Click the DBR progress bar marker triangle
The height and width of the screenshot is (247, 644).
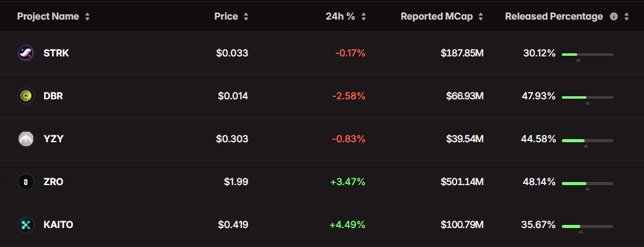pos(587,103)
